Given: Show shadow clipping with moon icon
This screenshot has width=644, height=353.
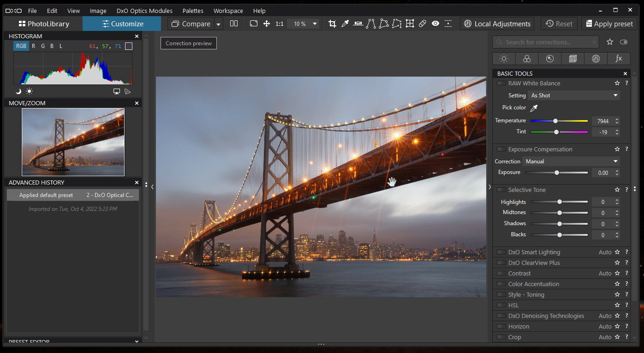Looking at the screenshot, I should [x=18, y=91].
